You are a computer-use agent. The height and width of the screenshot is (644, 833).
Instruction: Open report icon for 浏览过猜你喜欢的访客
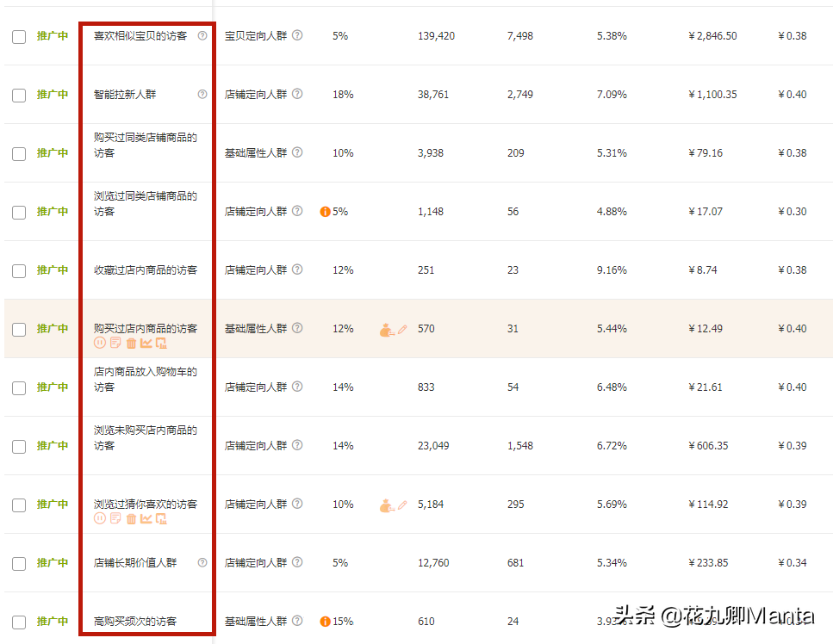[x=161, y=518]
